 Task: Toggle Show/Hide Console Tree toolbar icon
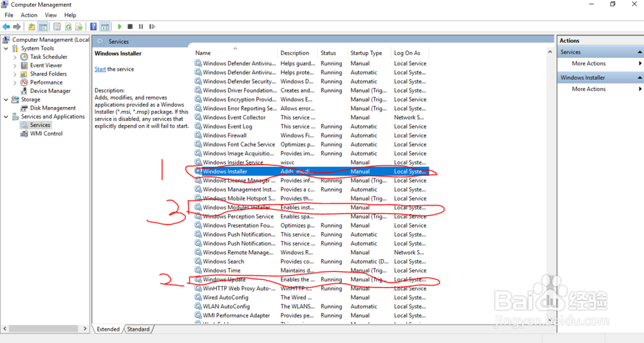pos(43,26)
